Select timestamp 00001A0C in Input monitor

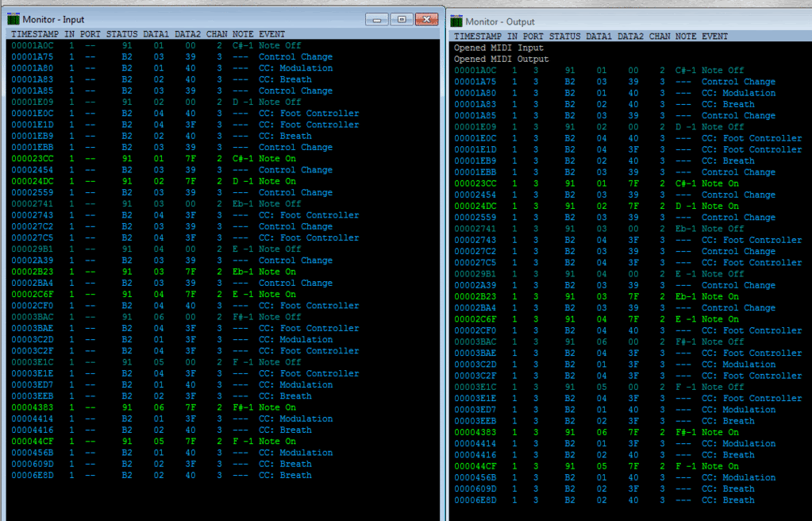coord(32,45)
